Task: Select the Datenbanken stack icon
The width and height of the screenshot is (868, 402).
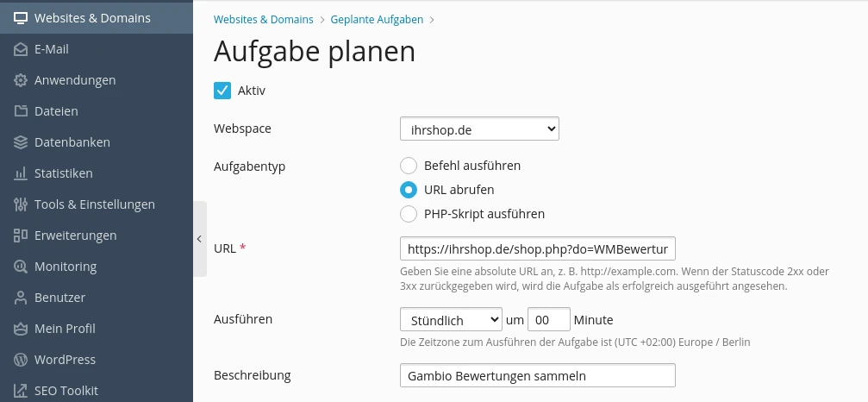Action: pyautogui.click(x=21, y=142)
